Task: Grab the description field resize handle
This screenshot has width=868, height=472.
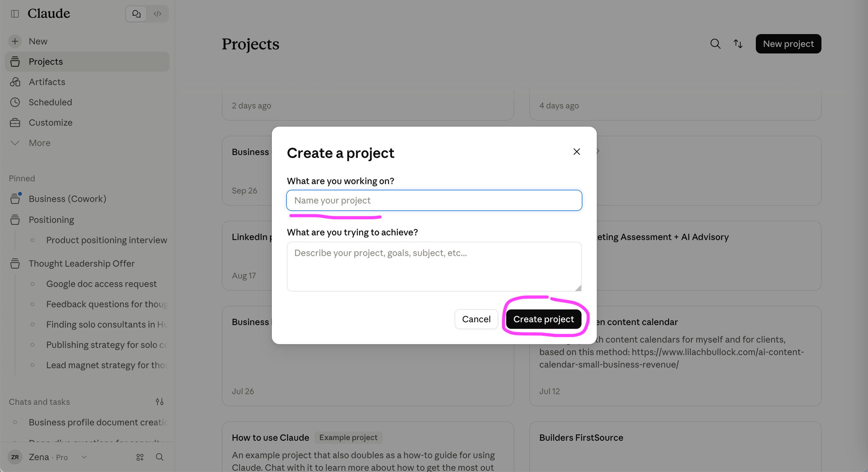Action: click(x=578, y=288)
